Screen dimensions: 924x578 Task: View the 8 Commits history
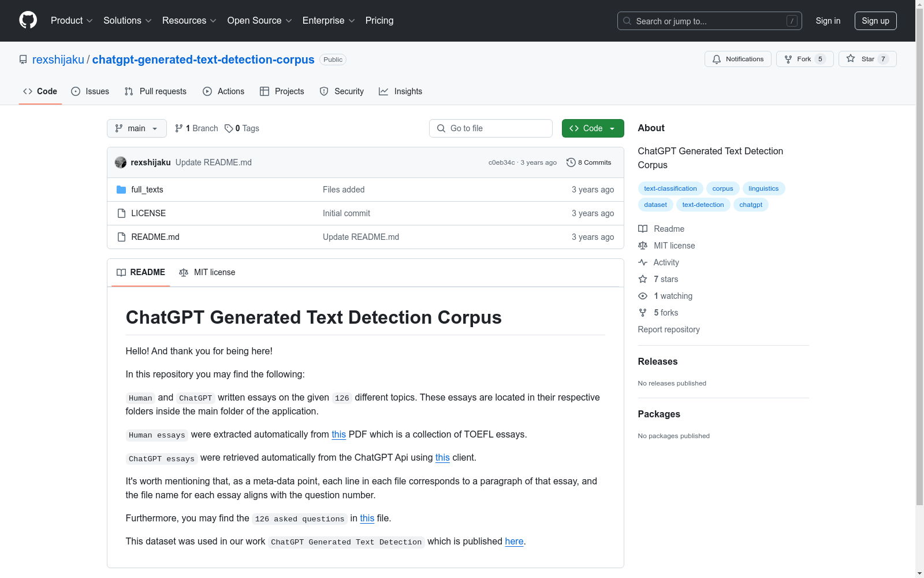(589, 162)
